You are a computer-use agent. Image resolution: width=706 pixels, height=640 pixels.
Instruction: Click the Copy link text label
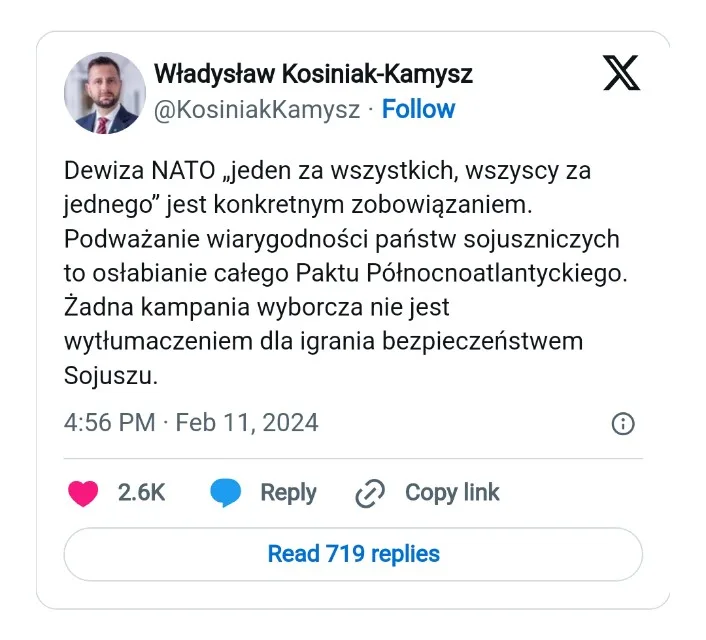452,492
